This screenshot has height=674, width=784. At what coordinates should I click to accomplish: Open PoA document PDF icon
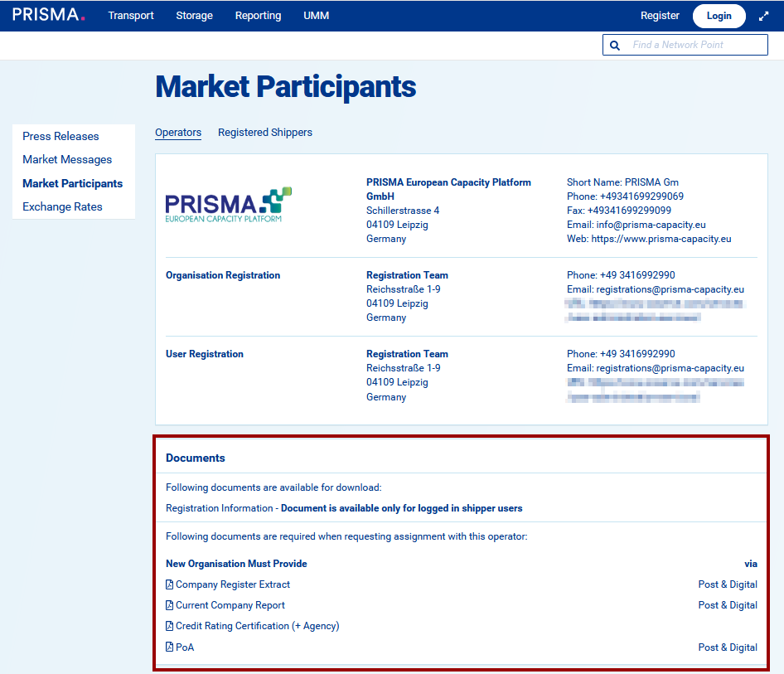(170, 647)
